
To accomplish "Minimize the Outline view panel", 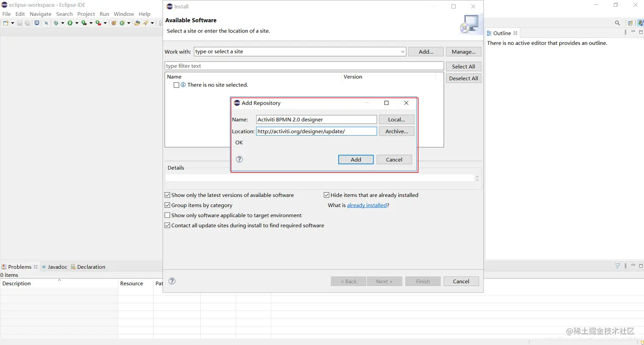I will coord(633,31).
